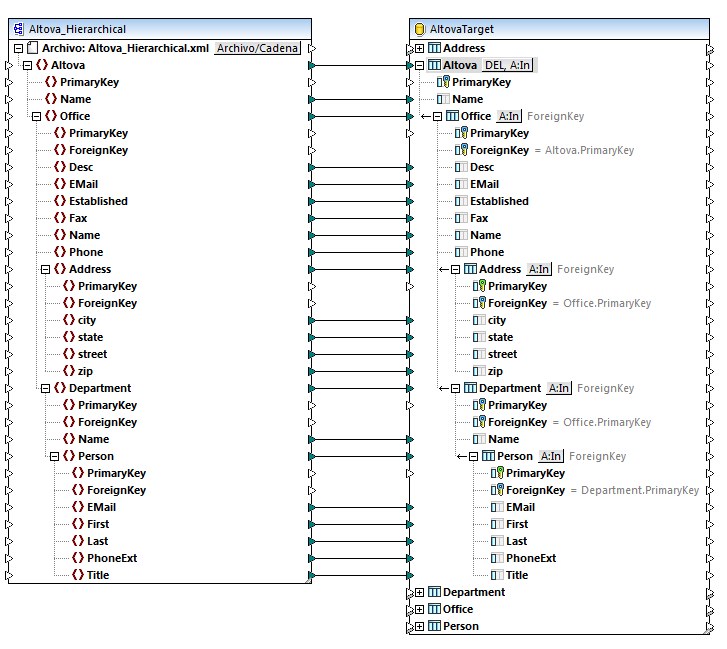Click the Established column icon in target
Screen dimensions: 727x649
coord(461,201)
